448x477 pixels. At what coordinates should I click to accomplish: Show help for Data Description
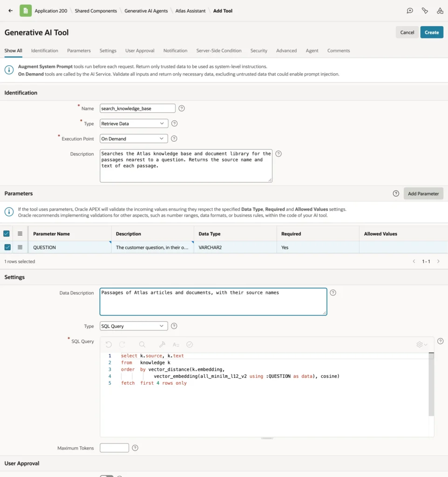coord(333,293)
